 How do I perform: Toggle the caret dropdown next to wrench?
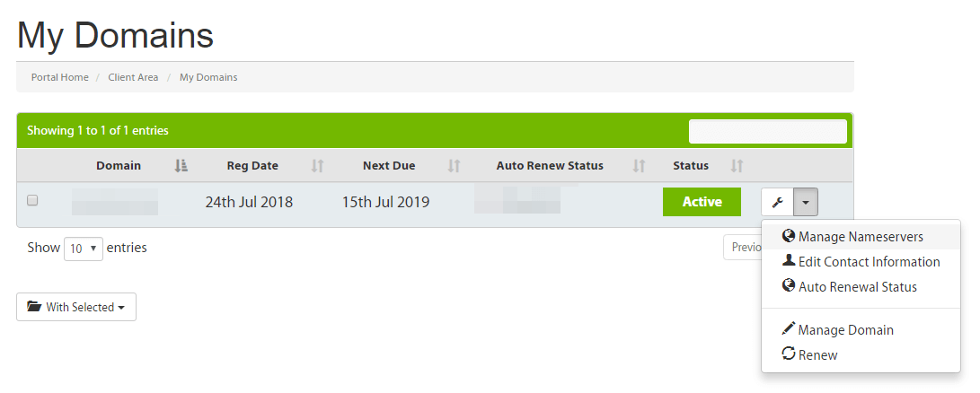806,202
